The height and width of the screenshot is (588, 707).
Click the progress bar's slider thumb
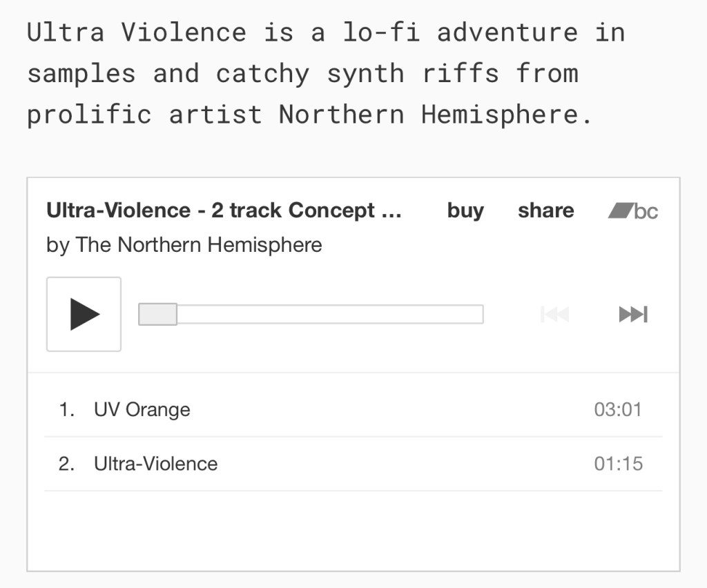tap(158, 314)
